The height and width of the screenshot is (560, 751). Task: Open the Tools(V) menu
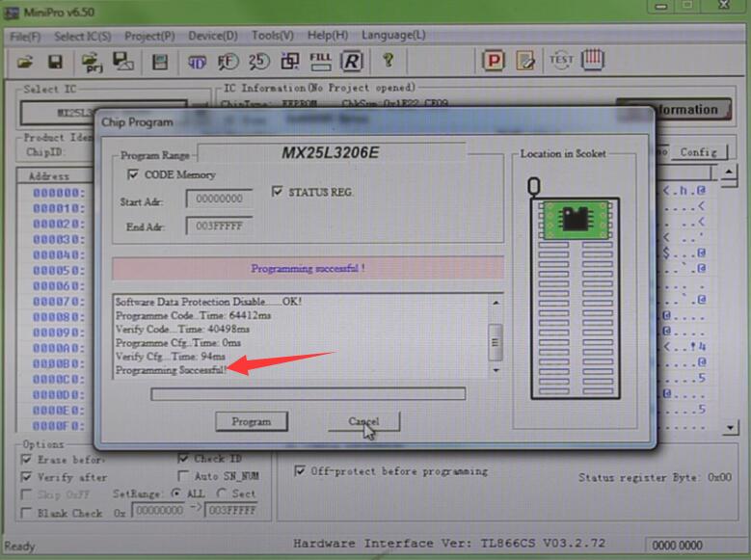272,35
